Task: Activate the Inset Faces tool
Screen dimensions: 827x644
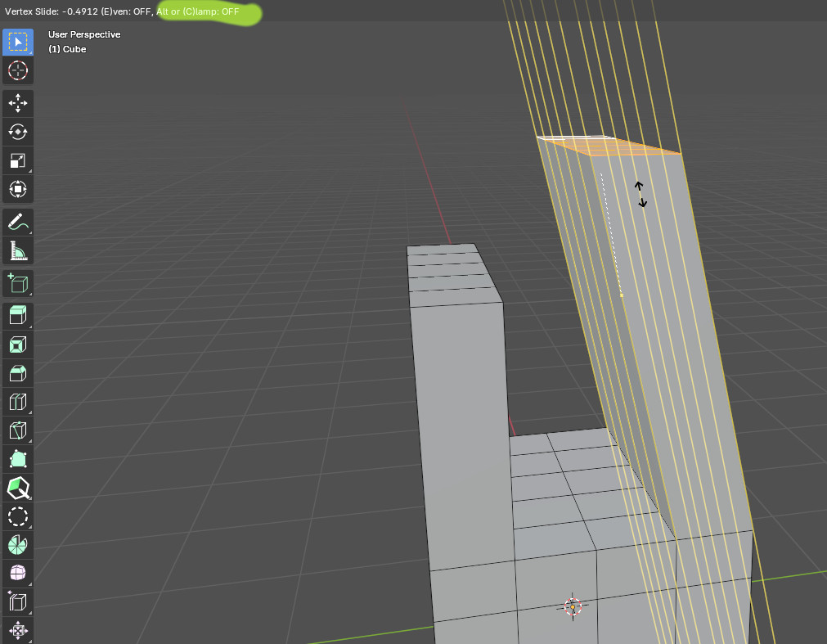Action: [18, 345]
